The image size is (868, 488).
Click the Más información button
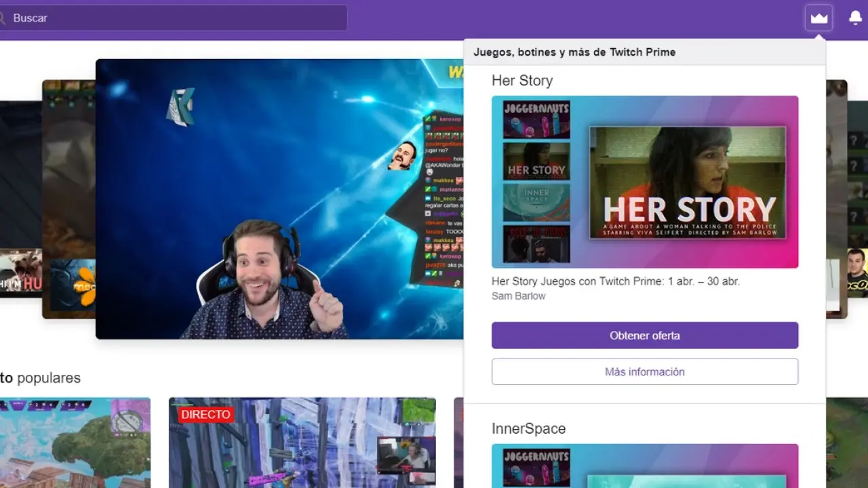click(x=644, y=371)
